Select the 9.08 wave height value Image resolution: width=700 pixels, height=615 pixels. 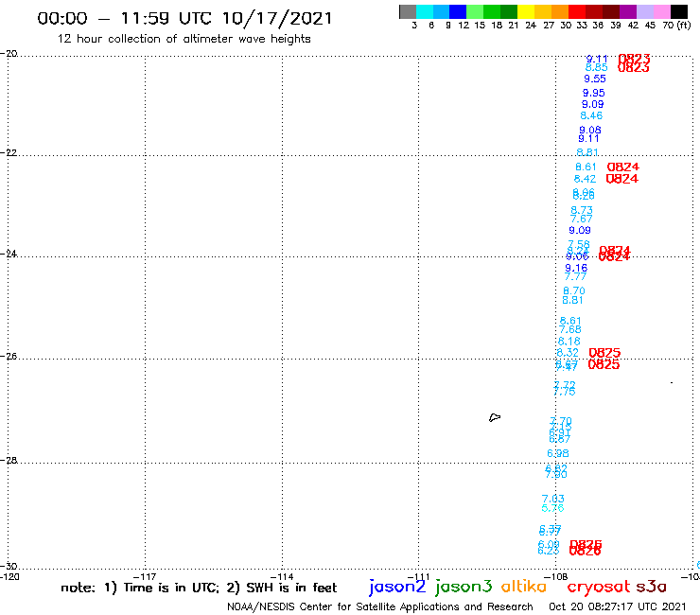pos(590,130)
